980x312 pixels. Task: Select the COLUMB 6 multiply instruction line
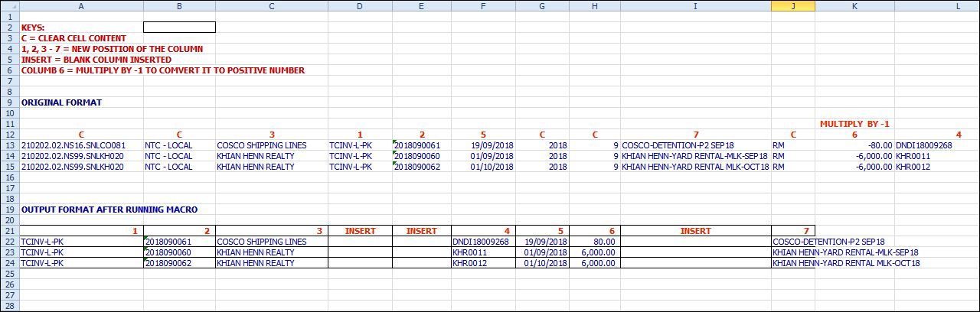coord(163,70)
